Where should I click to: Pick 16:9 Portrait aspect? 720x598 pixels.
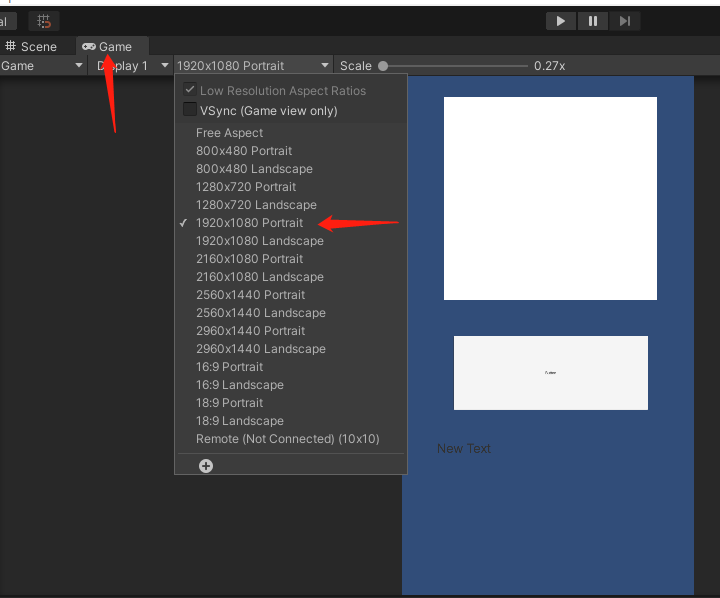point(291,367)
